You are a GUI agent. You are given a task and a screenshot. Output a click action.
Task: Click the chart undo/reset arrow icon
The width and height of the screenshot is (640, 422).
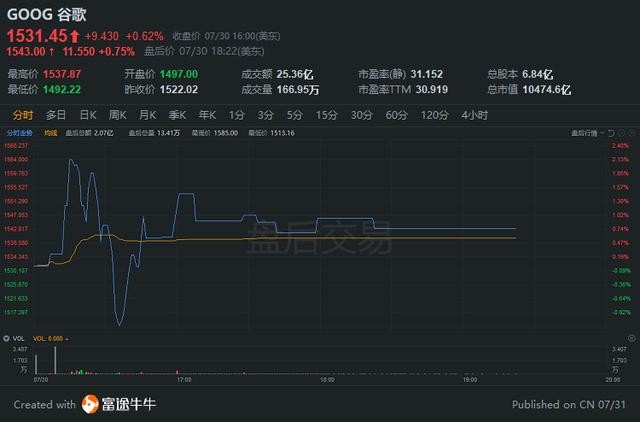[611, 133]
